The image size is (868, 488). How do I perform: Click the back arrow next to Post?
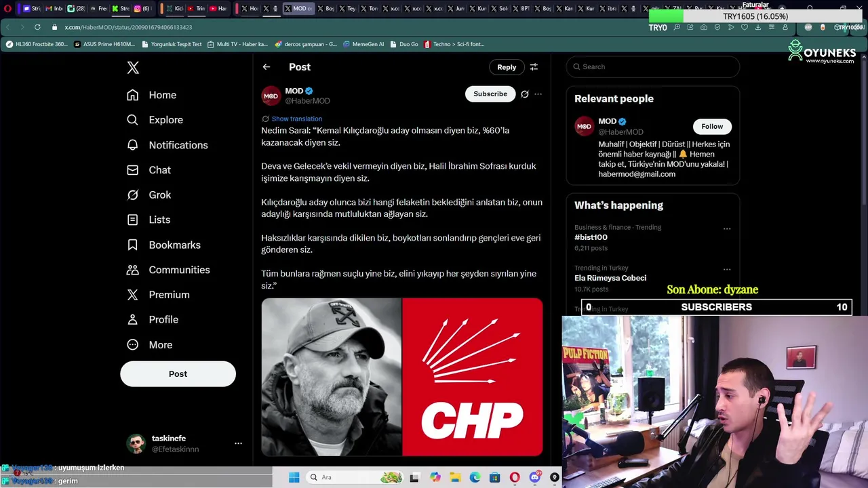(x=267, y=67)
